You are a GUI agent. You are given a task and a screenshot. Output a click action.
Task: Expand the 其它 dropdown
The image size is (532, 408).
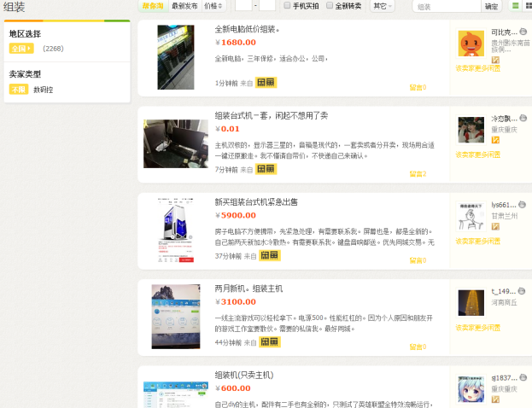tap(383, 6)
